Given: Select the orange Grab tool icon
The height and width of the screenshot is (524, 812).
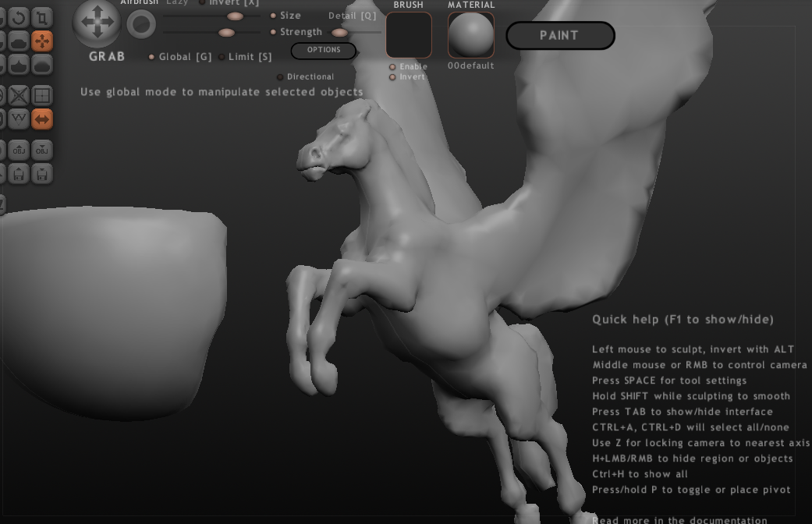Looking at the screenshot, I should [42, 41].
